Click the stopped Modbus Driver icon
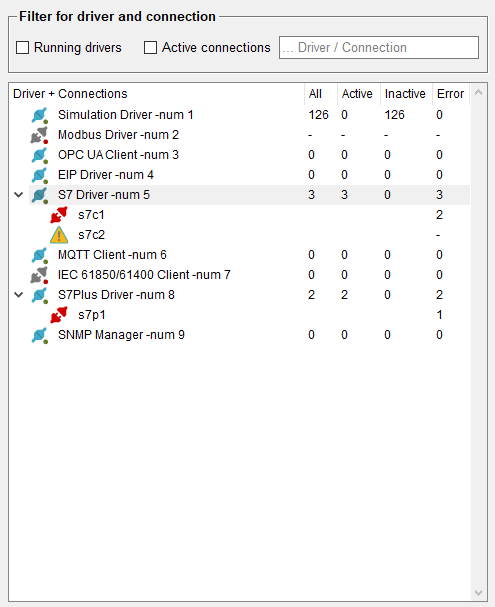This screenshot has height=607, width=495. pos(39,135)
